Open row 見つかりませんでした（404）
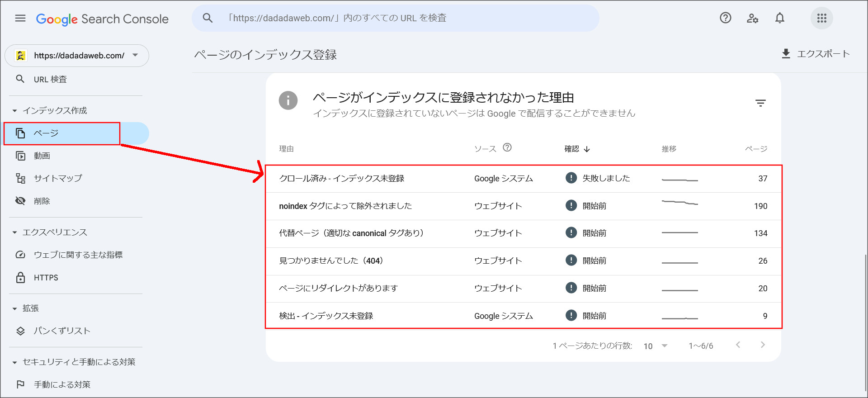This screenshot has height=398, width=868. pos(524,261)
